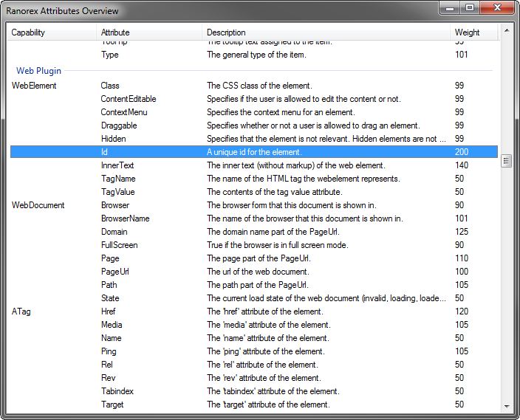
Task: Click the weight value 140
Action: [x=462, y=165]
